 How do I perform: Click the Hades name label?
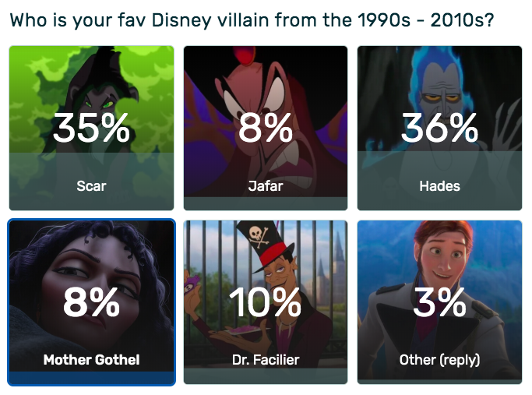pyautogui.click(x=439, y=186)
